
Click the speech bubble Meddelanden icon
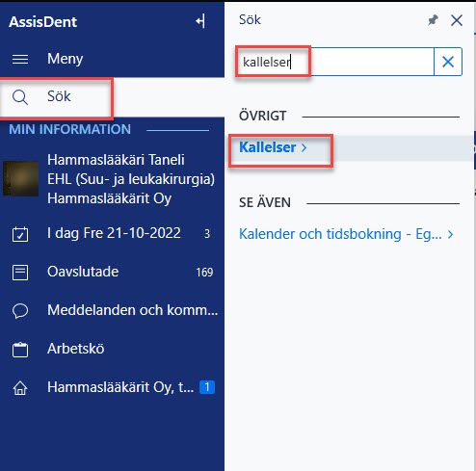20,311
